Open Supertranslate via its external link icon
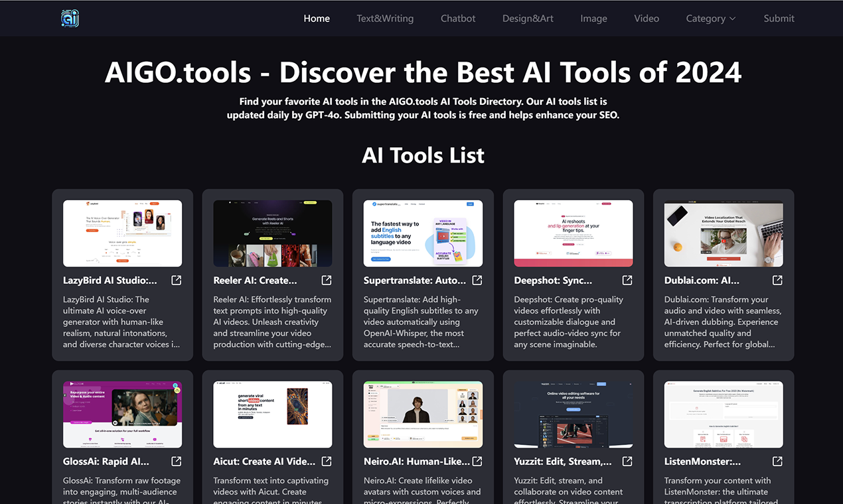Screen dimensions: 843x504 (477, 280)
